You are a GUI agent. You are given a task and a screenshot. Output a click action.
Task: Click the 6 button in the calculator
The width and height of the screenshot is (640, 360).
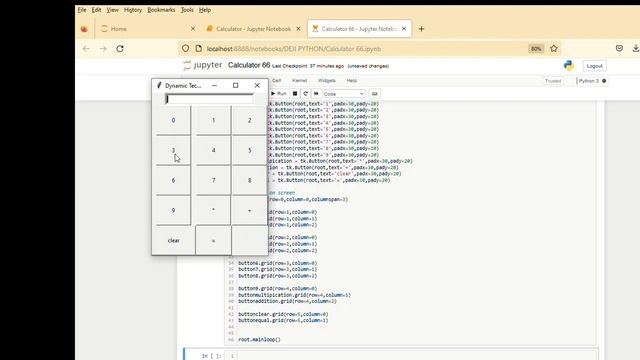tap(173, 180)
